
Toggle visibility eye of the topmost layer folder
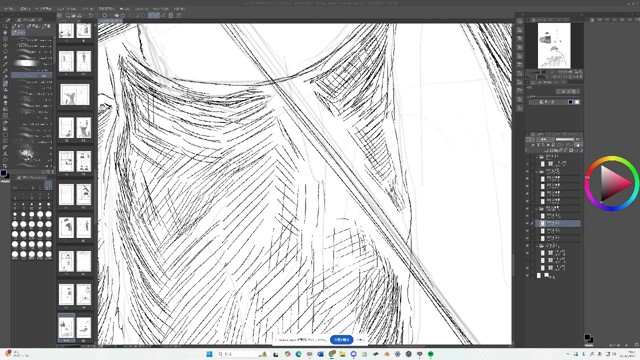[x=527, y=157]
